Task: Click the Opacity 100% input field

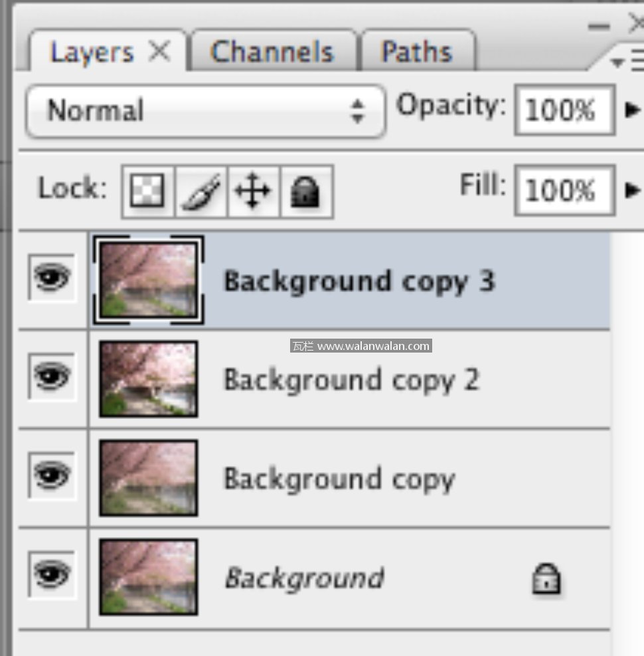Action: coord(564,110)
